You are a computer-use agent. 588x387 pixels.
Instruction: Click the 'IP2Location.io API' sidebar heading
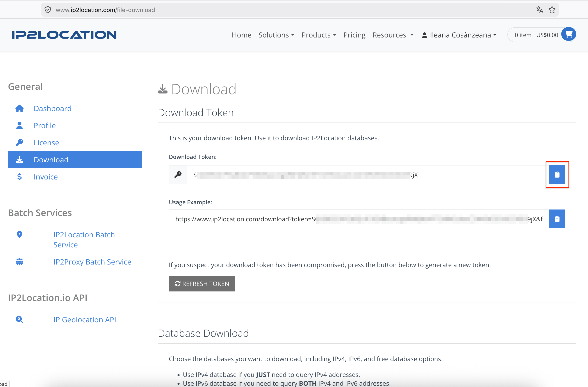pos(47,298)
